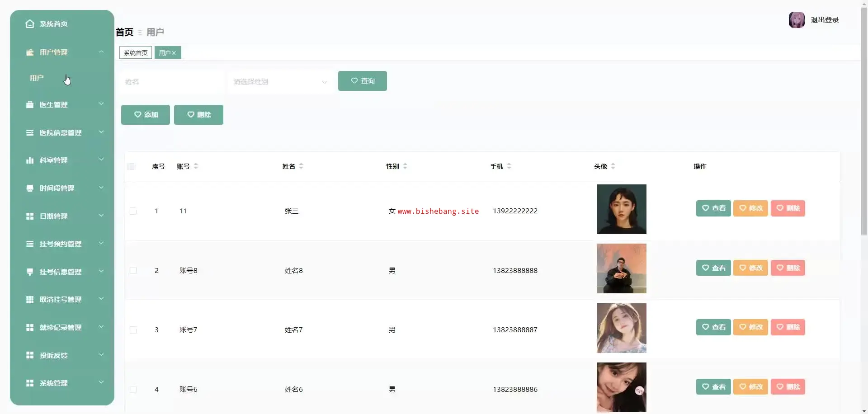The image size is (868, 414).
Task: Focus the 姓名 search input field
Action: 172,82
